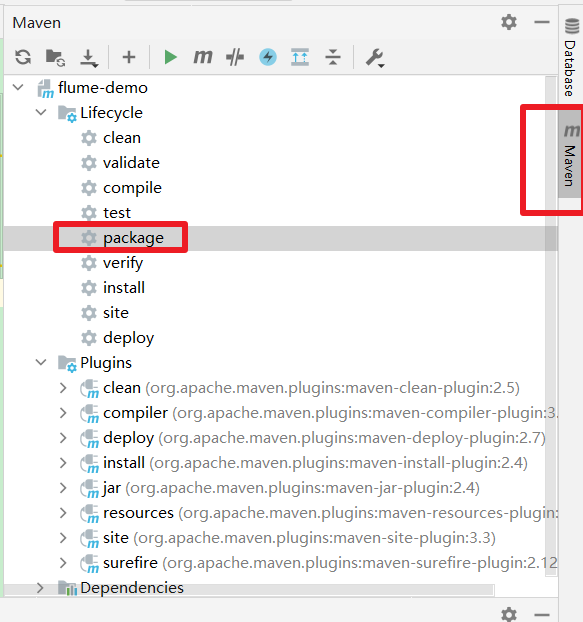This screenshot has width=583, height=622.
Task: Collapse all nodes in Maven tree
Action: coord(333,57)
